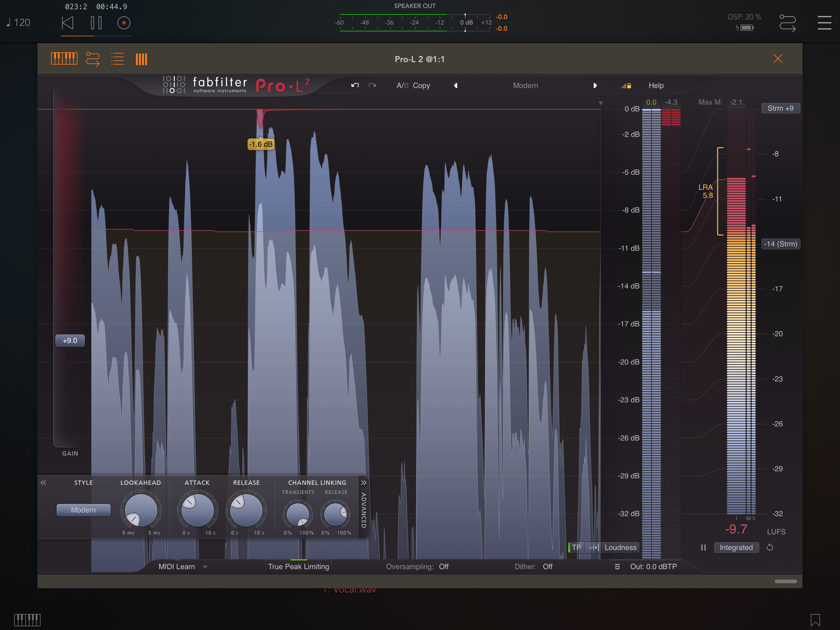Screen dimensions: 840x630
Task: Toggle the TP meter mode
Action: click(576, 548)
